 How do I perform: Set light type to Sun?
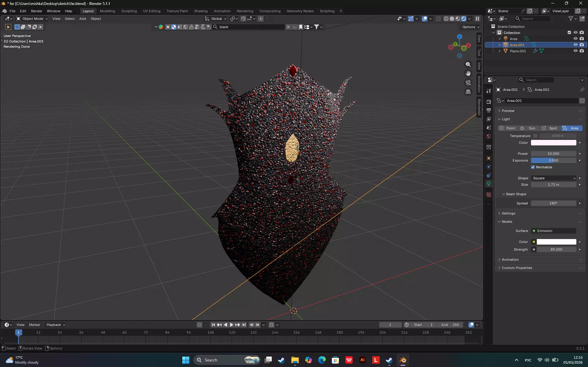[x=529, y=128]
